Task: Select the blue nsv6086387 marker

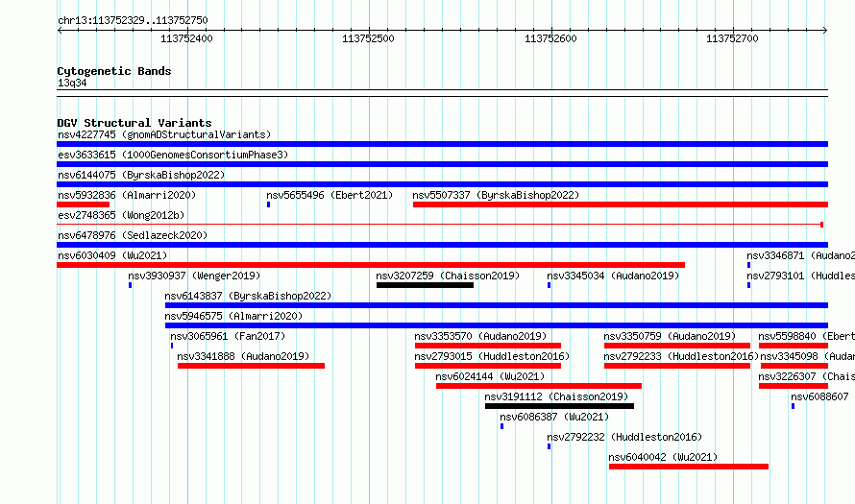Action: 501,426
